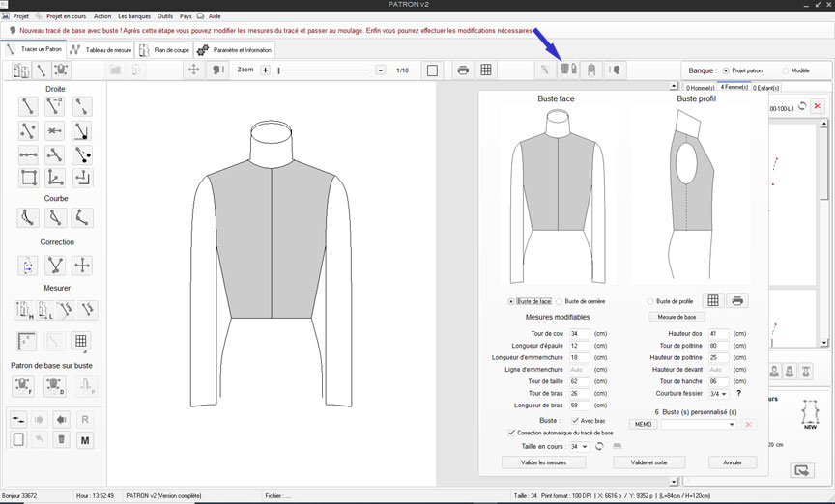Click the zoom in plus button
835x504 pixels.
(266, 70)
